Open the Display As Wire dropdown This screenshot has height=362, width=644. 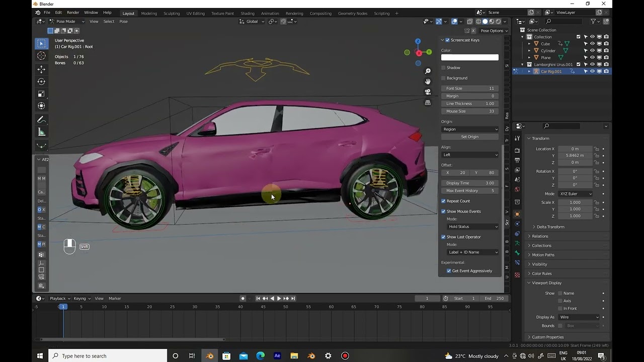coord(579,317)
